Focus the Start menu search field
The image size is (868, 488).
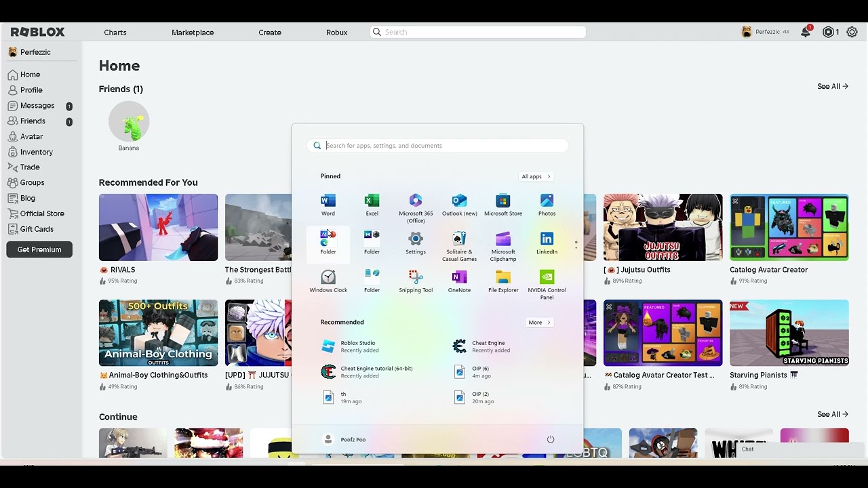[437, 146]
